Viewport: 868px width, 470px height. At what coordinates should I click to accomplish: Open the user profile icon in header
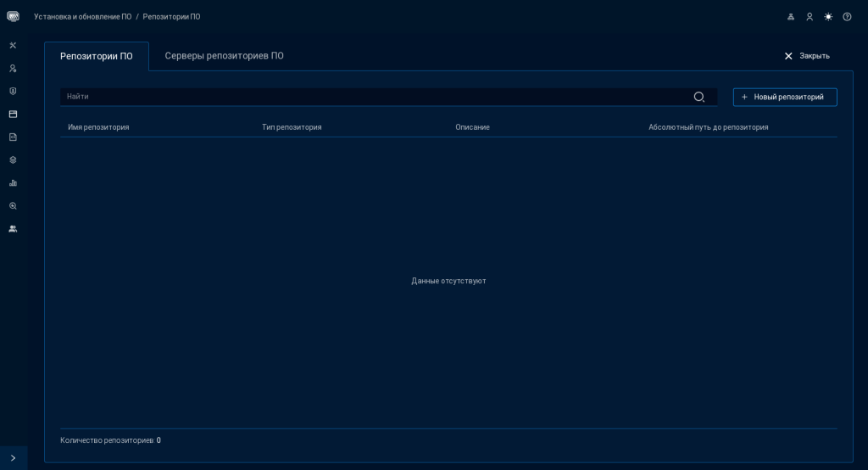point(810,17)
